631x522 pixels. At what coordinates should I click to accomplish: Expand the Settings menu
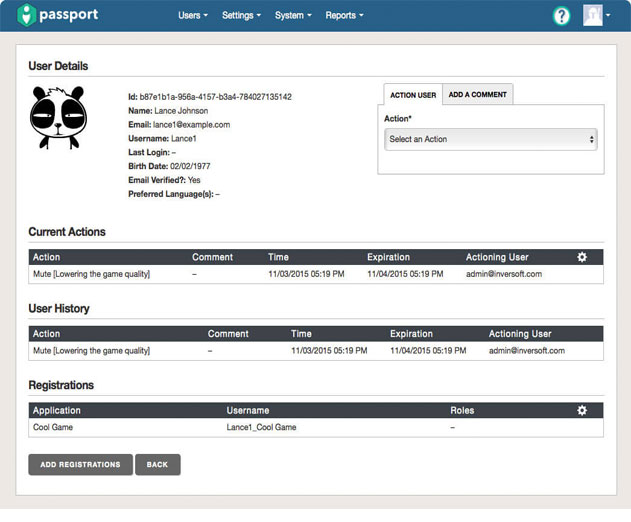pyautogui.click(x=241, y=15)
